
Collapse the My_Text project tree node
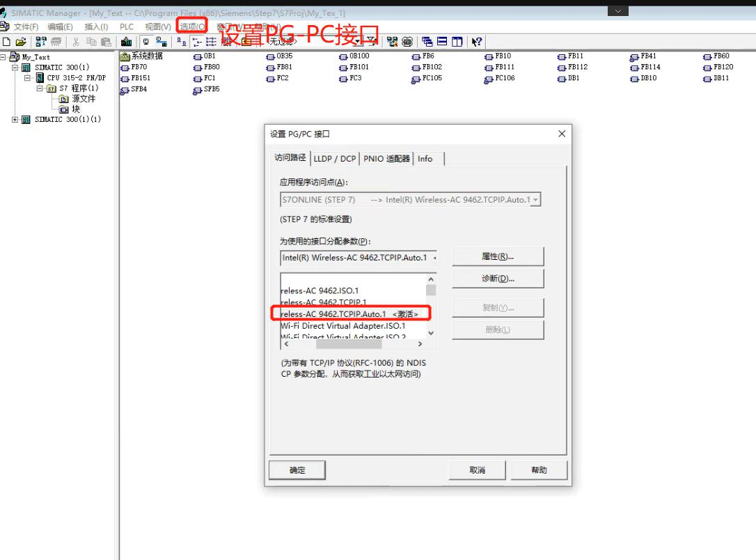coord(3,57)
